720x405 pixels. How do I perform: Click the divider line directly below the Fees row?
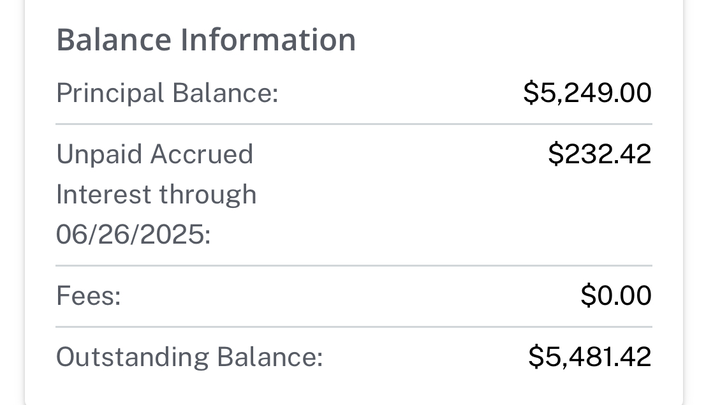[354, 327]
